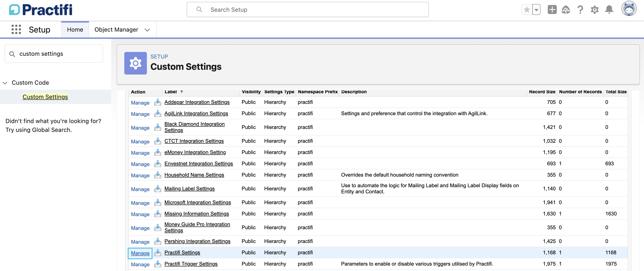Click the Custom Settings gear header icon

click(136, 63)
